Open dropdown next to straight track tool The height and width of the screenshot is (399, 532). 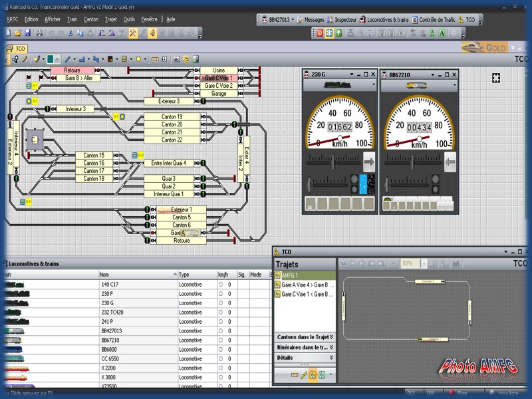coord(74,59)
